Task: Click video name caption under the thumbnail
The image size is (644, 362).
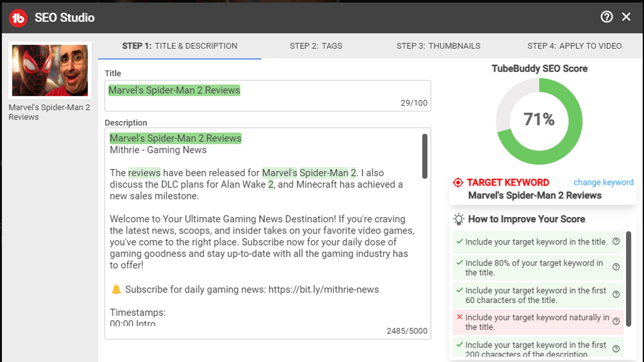Action: 49,112
